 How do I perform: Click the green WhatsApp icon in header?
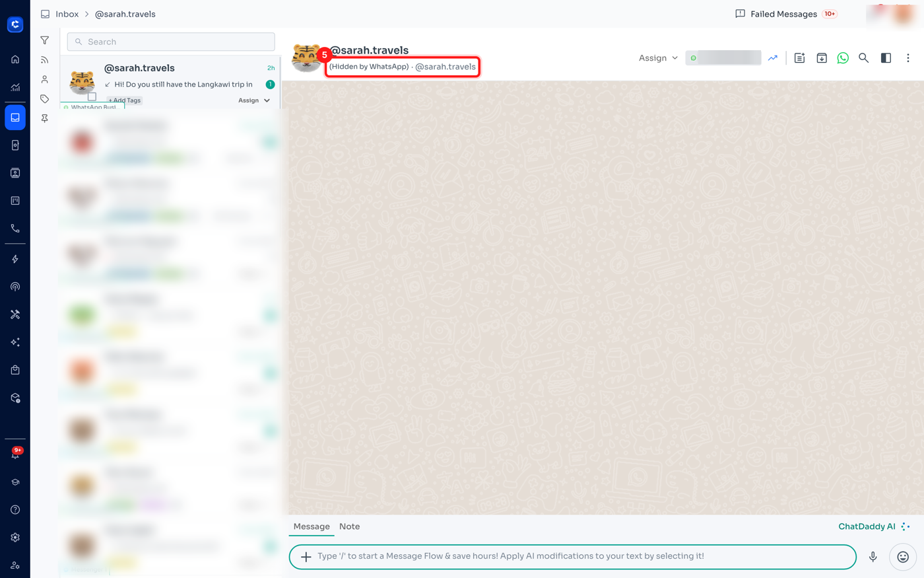[843, 58]
